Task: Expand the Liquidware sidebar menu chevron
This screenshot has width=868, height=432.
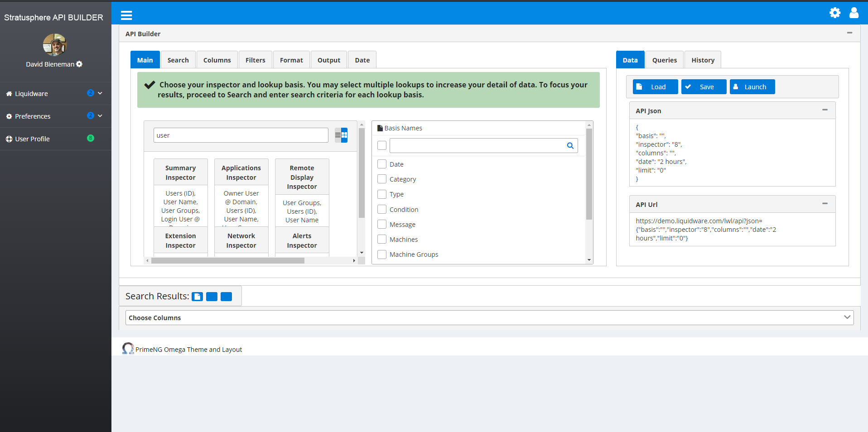Action: (x=100, y=93)
